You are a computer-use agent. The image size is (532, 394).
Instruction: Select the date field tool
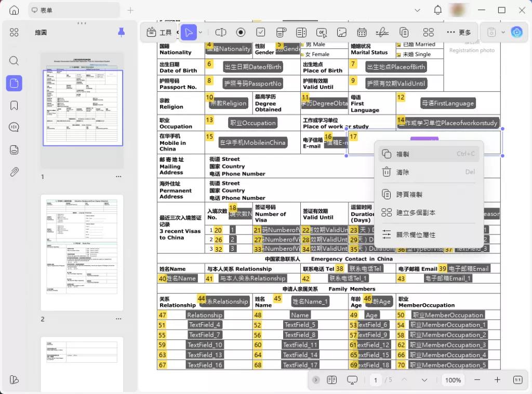pos(362,32)
